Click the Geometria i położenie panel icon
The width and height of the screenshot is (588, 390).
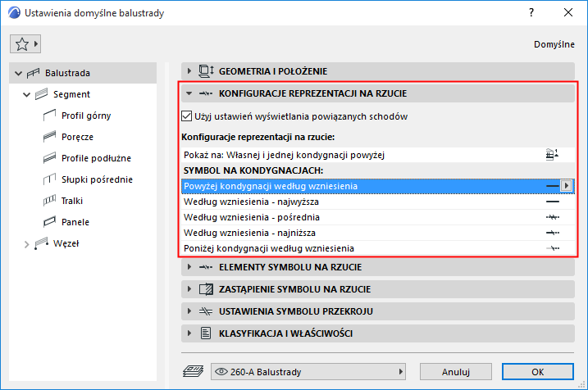(x=206, y=71)
